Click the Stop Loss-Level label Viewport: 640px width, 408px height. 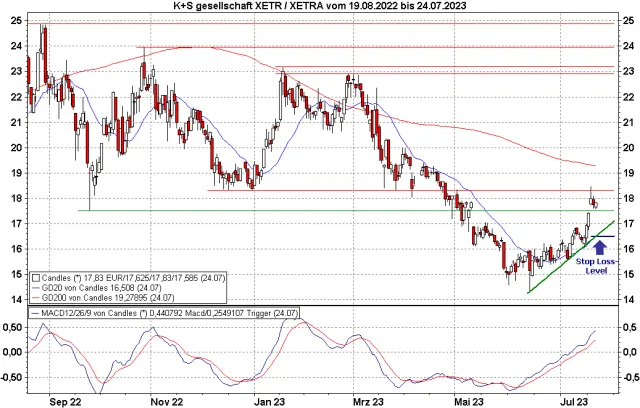tap(597, 266)
